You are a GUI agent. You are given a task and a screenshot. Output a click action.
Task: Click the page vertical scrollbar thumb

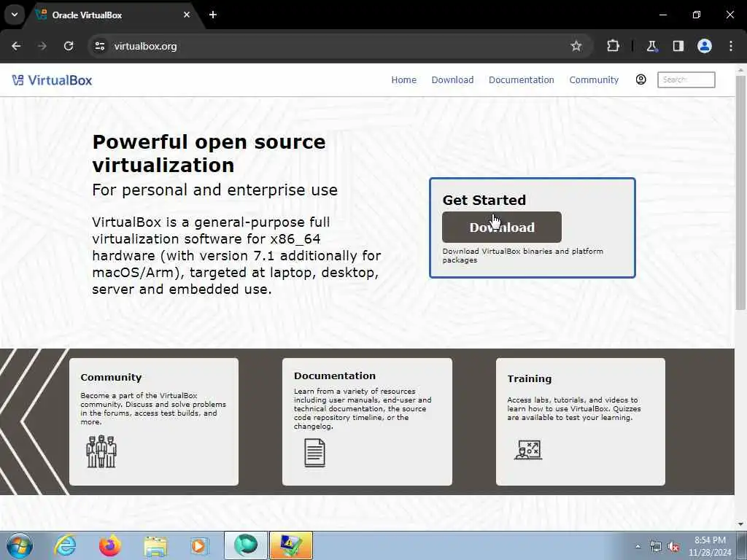click(x=740, y=192)
